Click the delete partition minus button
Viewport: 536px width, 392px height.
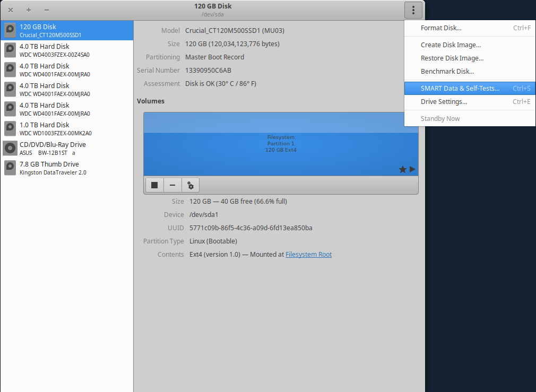(x=172, y=185)
